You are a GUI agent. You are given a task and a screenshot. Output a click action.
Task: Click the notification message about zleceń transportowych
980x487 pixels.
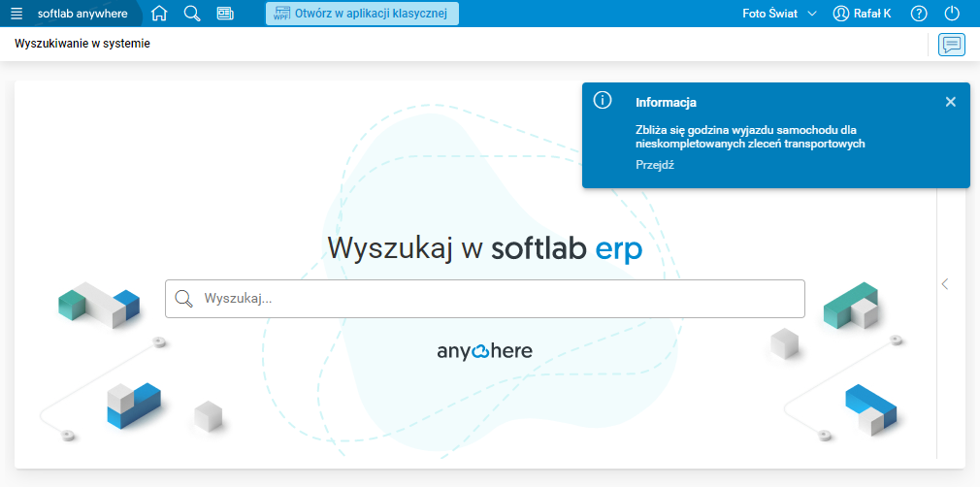[x=750, y=137]
